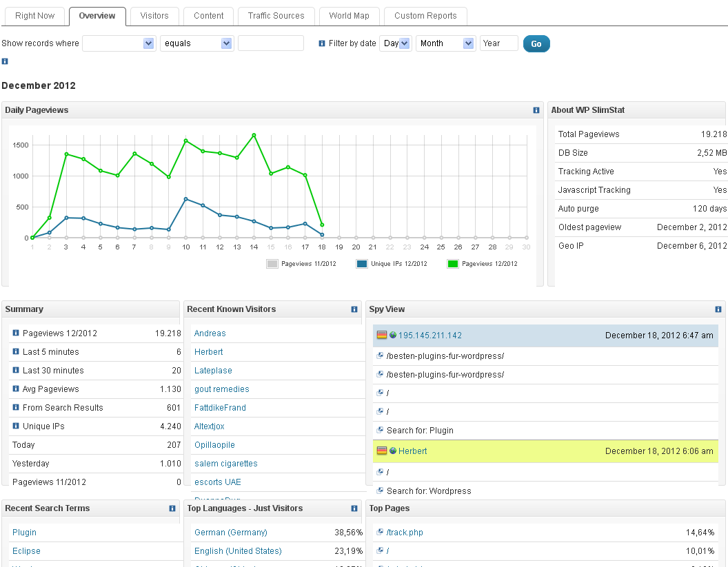Click the Recent Search Terms info icon

point(172,508)
